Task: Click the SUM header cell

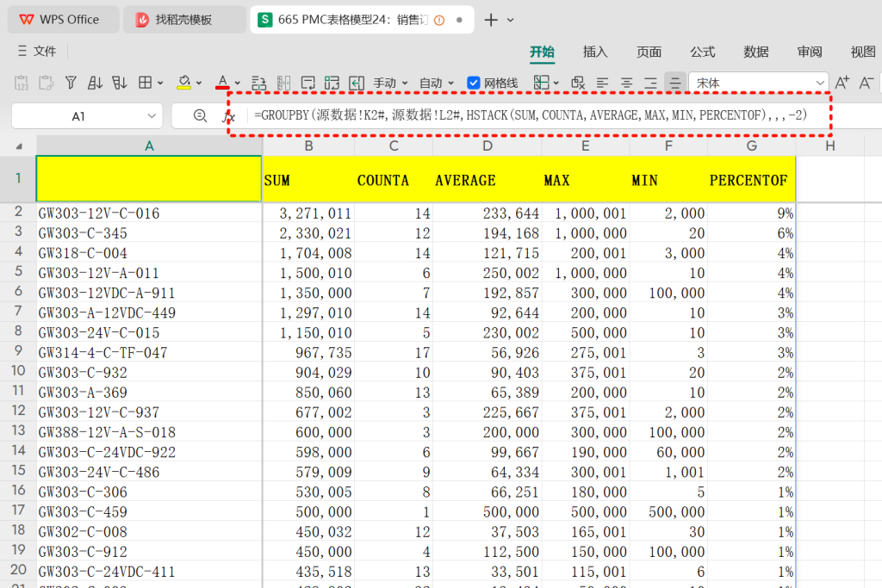Action: 308,179
